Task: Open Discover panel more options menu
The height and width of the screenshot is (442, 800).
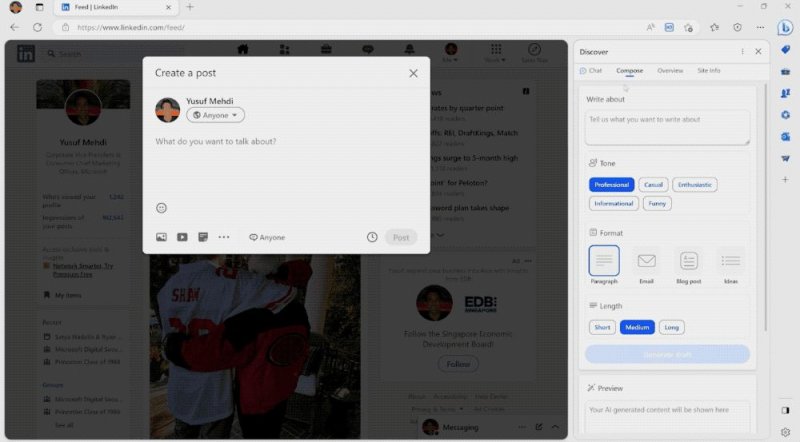Action: point(742,52)
